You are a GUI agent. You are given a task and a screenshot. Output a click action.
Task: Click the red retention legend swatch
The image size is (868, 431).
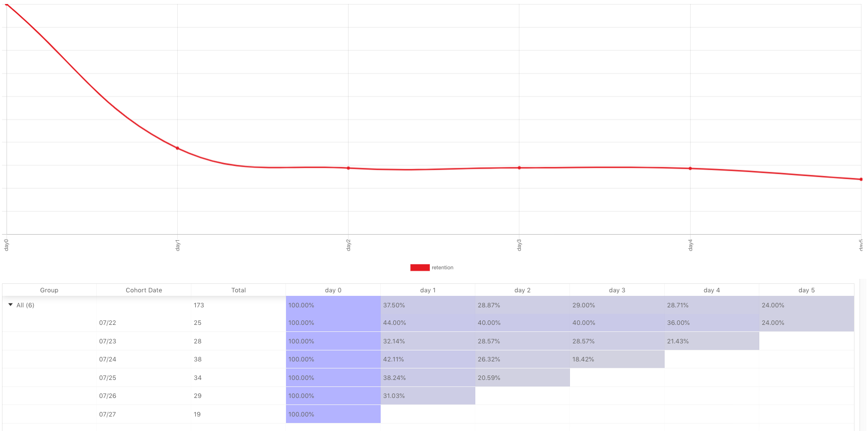[420, 268]
